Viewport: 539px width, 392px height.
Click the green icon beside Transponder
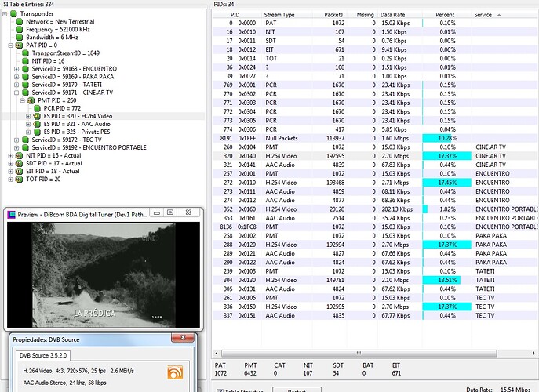click(x=13, y=14)
